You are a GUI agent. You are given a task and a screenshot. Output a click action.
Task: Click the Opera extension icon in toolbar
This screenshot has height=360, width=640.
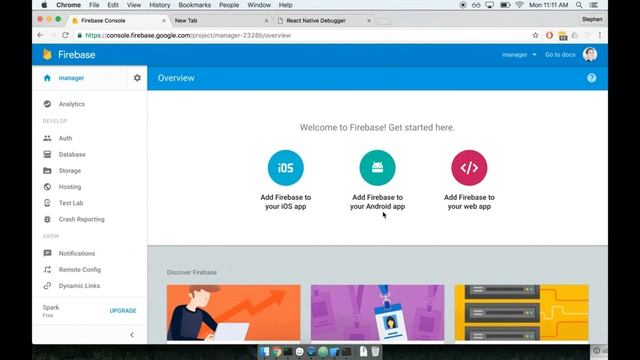click(549, 36)
